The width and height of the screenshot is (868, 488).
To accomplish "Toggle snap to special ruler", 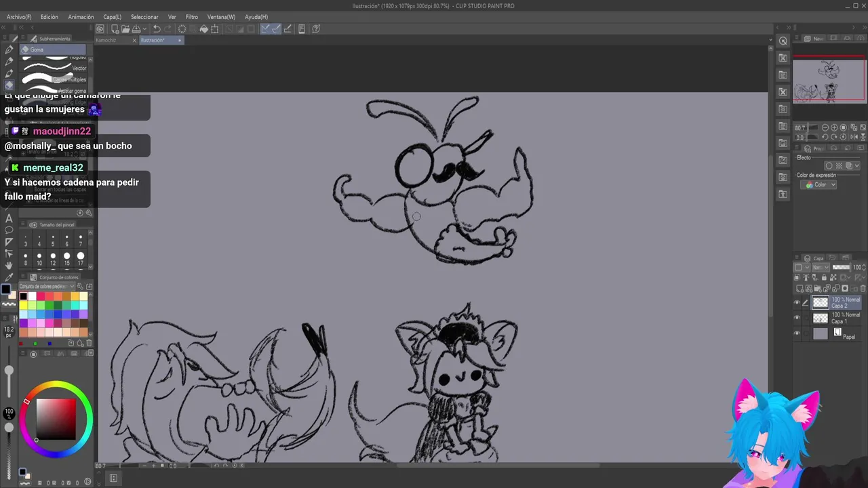I will point(276,28).
